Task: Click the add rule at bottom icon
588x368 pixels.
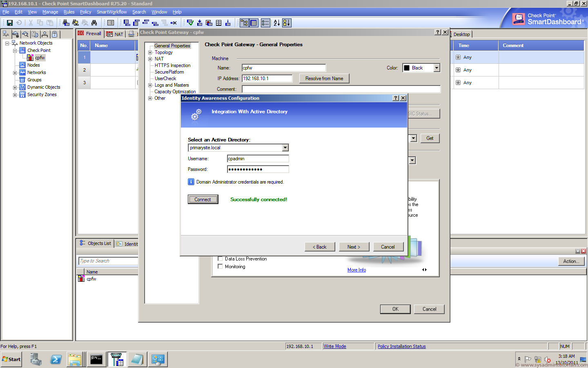Action: pyautogui.click(x=127, y=23)
